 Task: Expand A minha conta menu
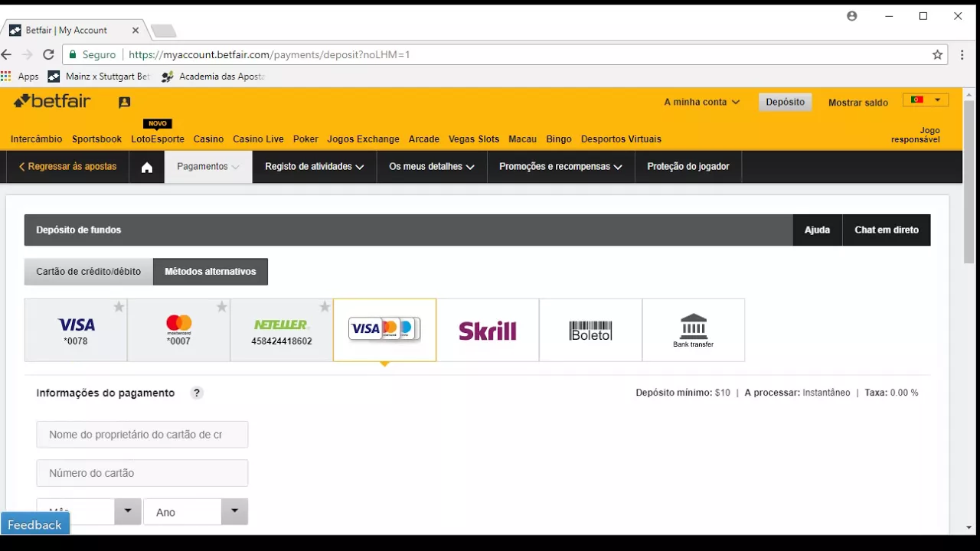702,102
